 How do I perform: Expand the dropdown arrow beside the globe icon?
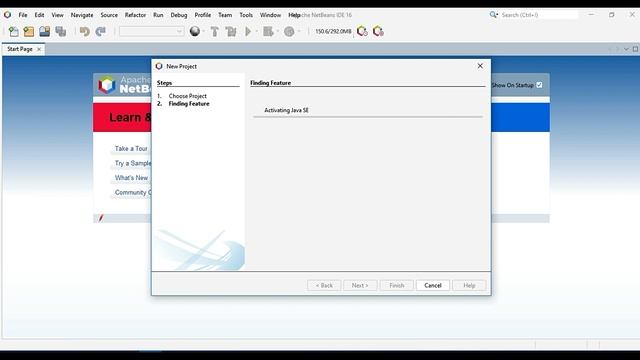203,31
